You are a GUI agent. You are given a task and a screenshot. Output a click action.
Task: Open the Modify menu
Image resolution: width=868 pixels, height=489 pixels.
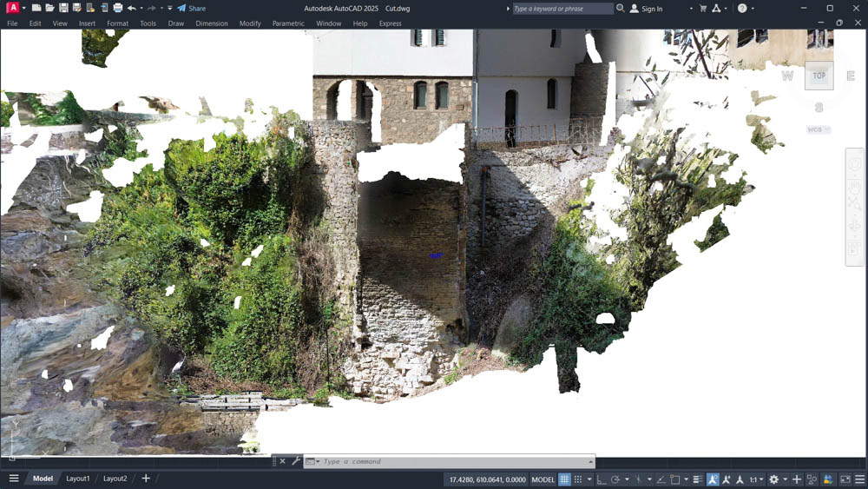[x=250, y=23]
